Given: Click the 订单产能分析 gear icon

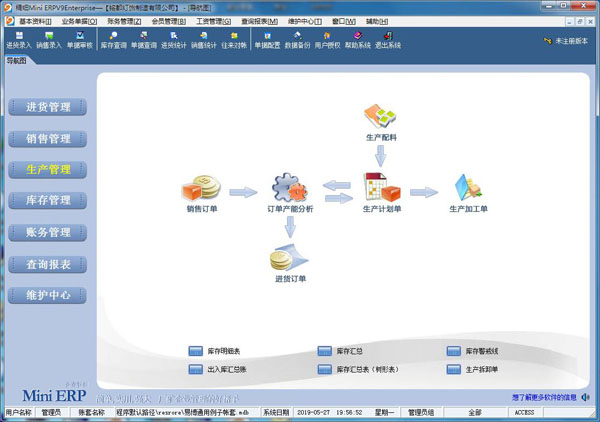Looking at the screenshot, I should (x=291, y=188).
